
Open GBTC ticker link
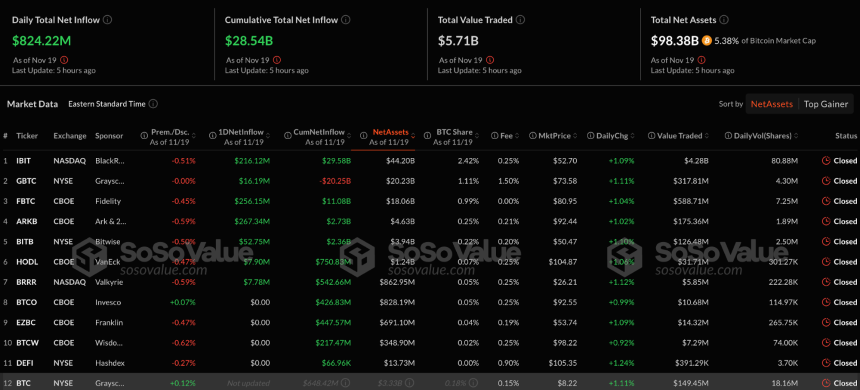tap(25, 181)
